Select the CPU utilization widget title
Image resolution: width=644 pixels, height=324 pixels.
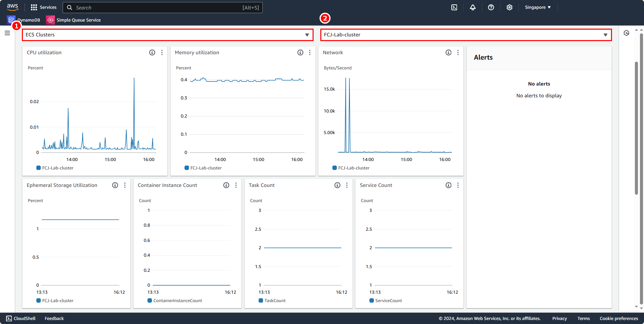(44, 53)
